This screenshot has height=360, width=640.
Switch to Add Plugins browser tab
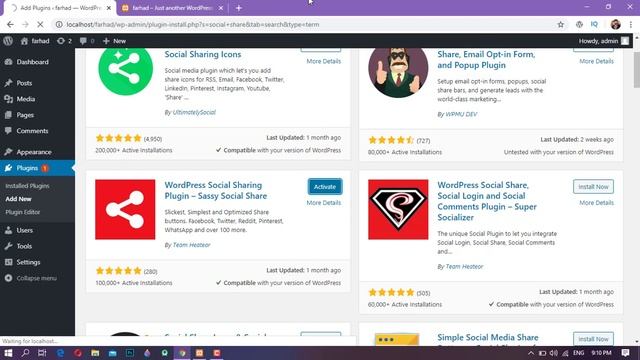pos(59,8)
